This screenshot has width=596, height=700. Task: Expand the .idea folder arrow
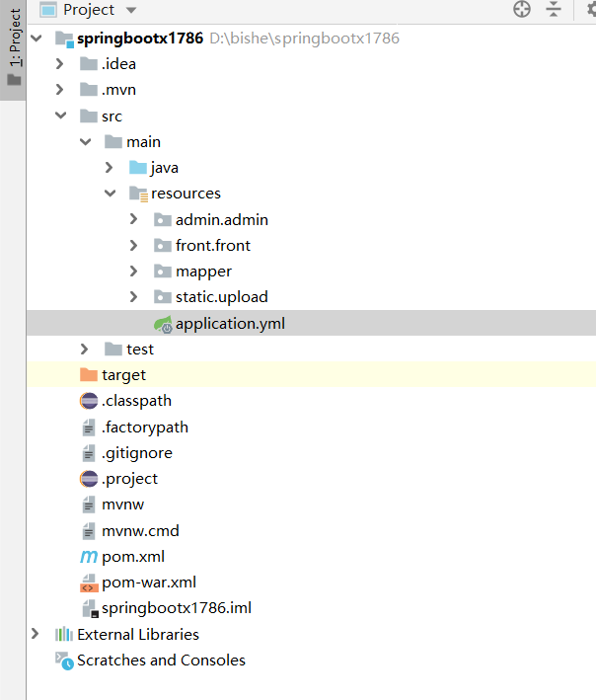click(x=60, y=64)
